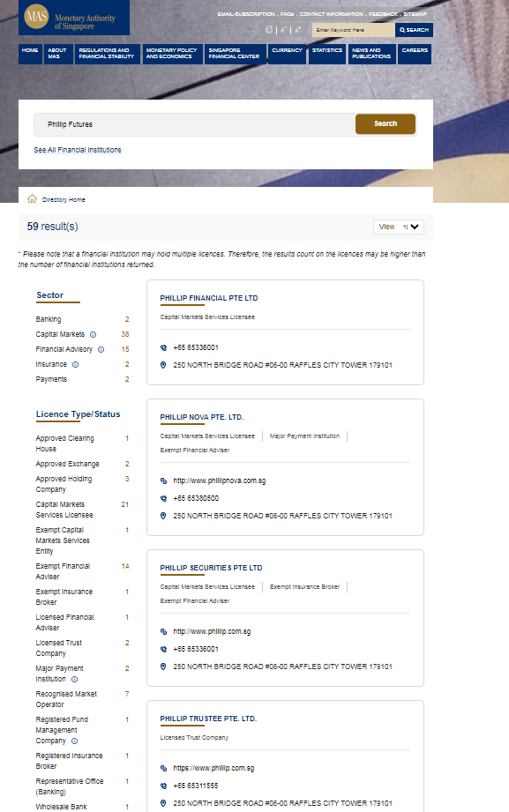This screenshot has width=509, height=812.
Task: Click the Phillip Futures search field
Action: click(194, 124)
